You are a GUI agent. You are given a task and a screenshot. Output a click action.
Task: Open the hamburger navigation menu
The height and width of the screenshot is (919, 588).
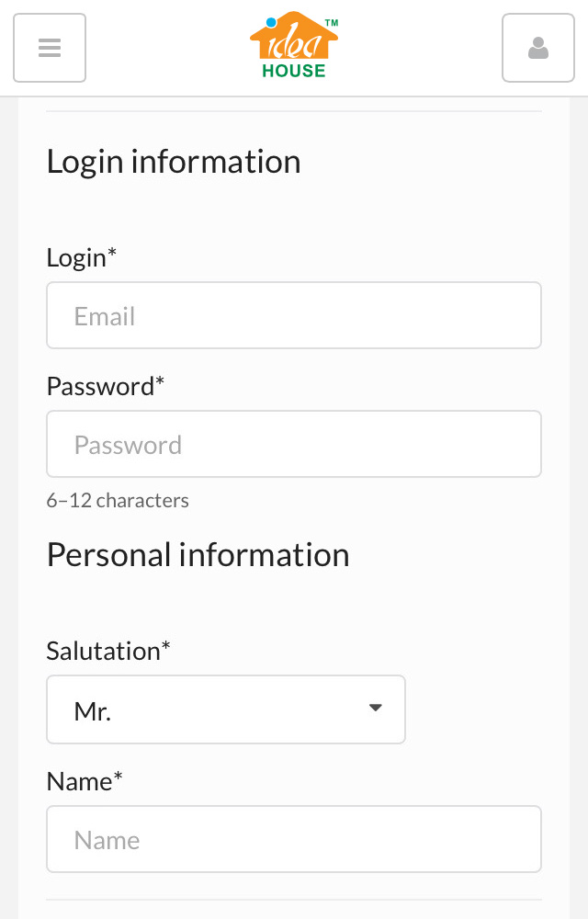(50, 48)
